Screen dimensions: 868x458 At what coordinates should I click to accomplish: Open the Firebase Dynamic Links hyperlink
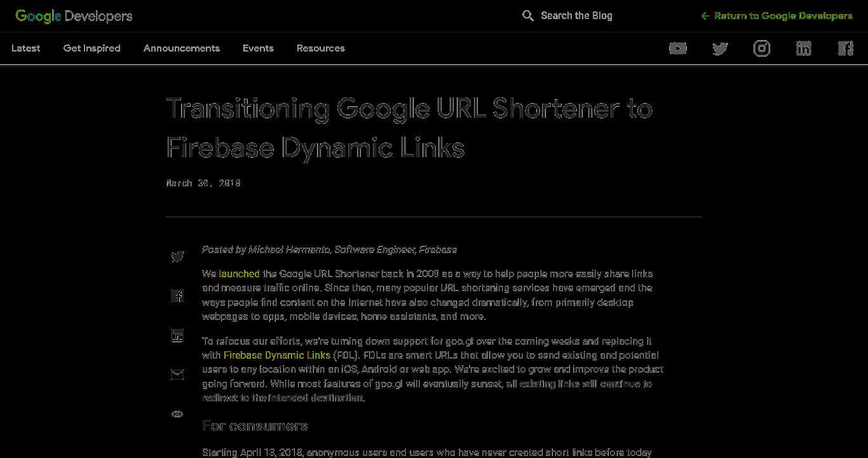point(277,355)
